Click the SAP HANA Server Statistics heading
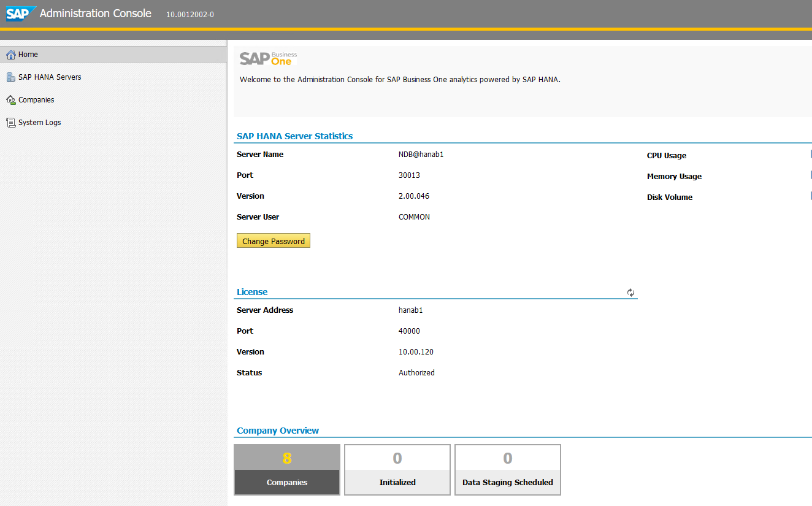 pyautogui.click(x=294, y=136)
